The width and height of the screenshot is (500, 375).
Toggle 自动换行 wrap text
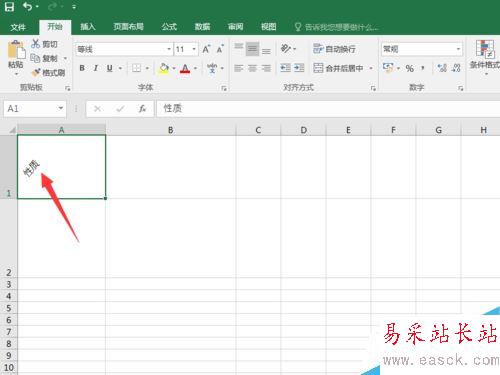334,49
